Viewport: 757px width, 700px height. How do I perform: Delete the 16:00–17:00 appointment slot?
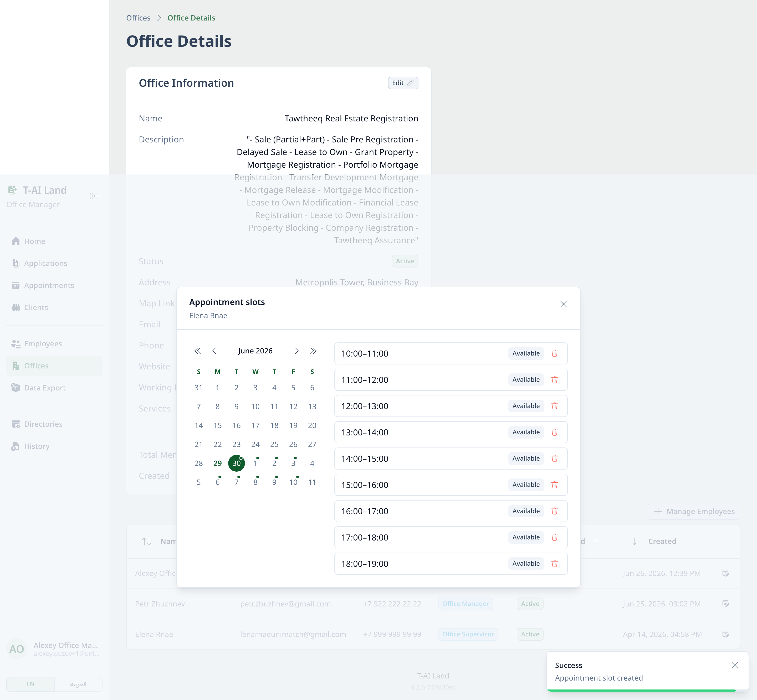click(554, 511)
